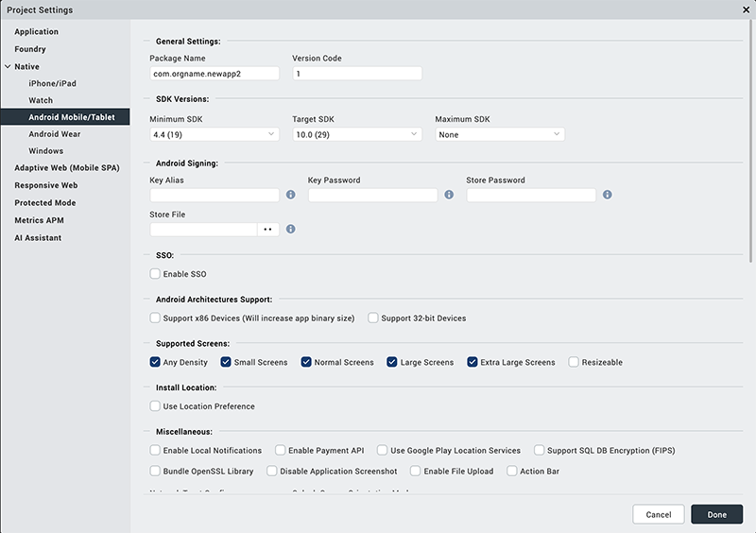Viewport: 756px width, 533px height.
Task: Click the Package Name input field
Action: pyautogui.click(x=214, y=73)
